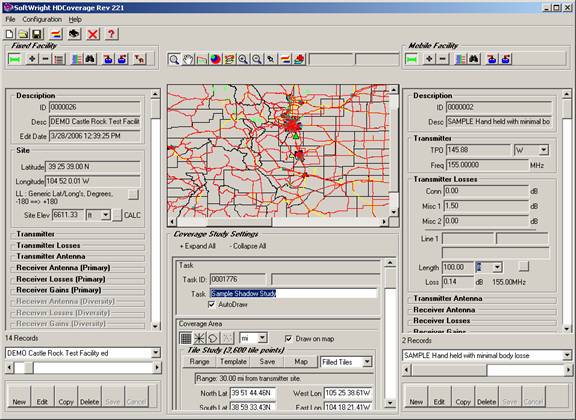This screenshot has height=420, width=576.
Task: Toggle the AutoDraw checkbox
Action: coord(212,304)
